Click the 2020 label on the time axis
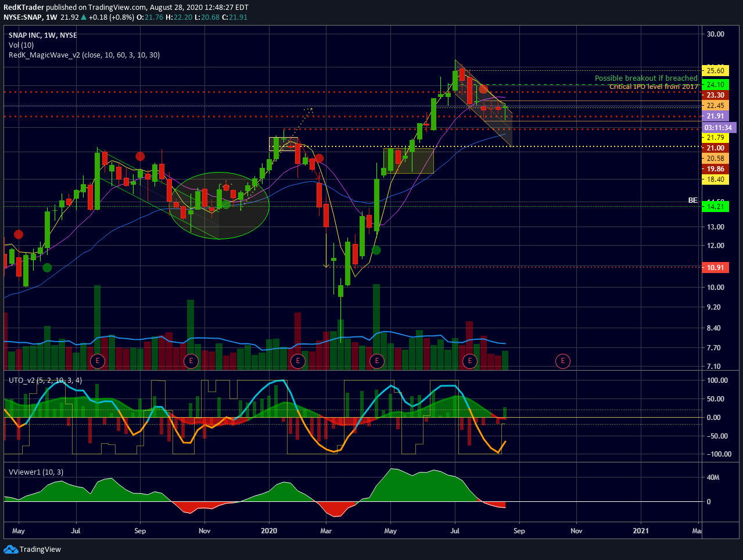 pyautogui.click(x=269, y=531)
